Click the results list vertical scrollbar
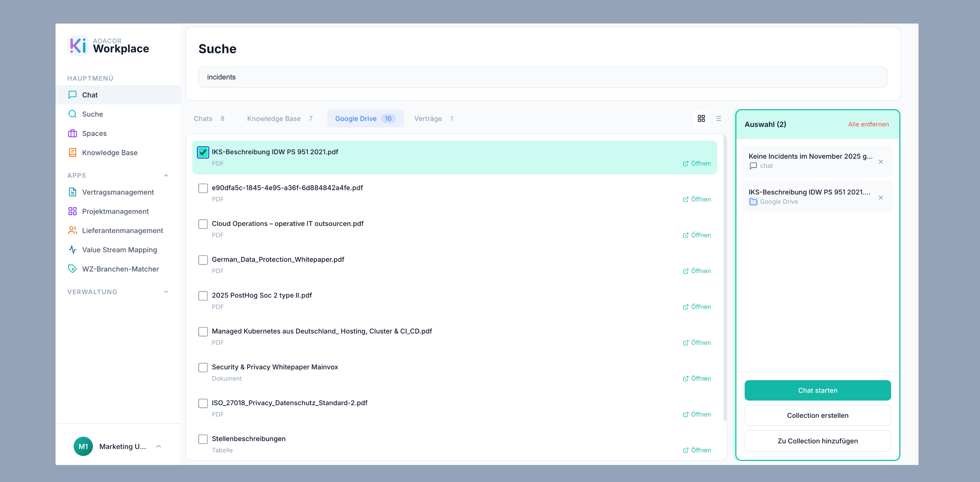The image size is (980, 482). (725, 278)
